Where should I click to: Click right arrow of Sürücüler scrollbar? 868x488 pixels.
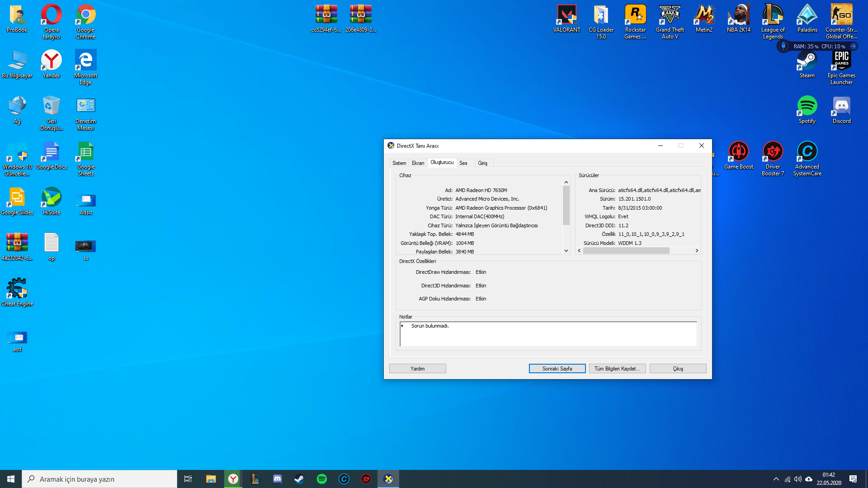[x=697, y=250]
